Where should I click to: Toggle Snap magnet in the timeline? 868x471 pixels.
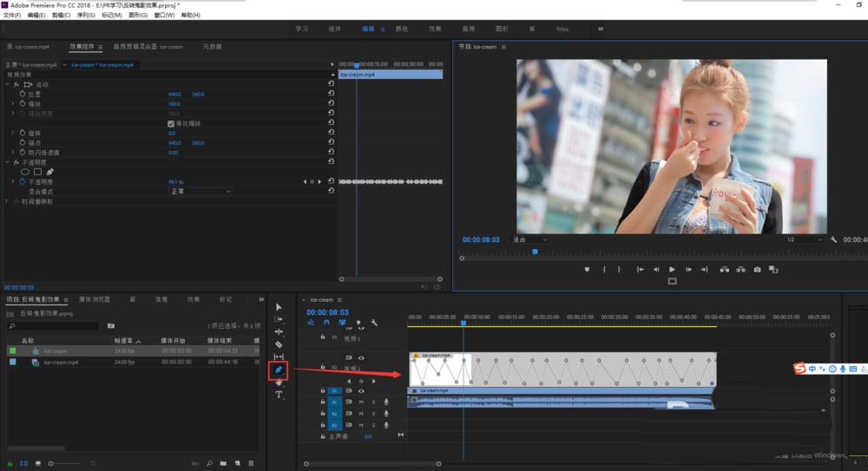(326, 322)
